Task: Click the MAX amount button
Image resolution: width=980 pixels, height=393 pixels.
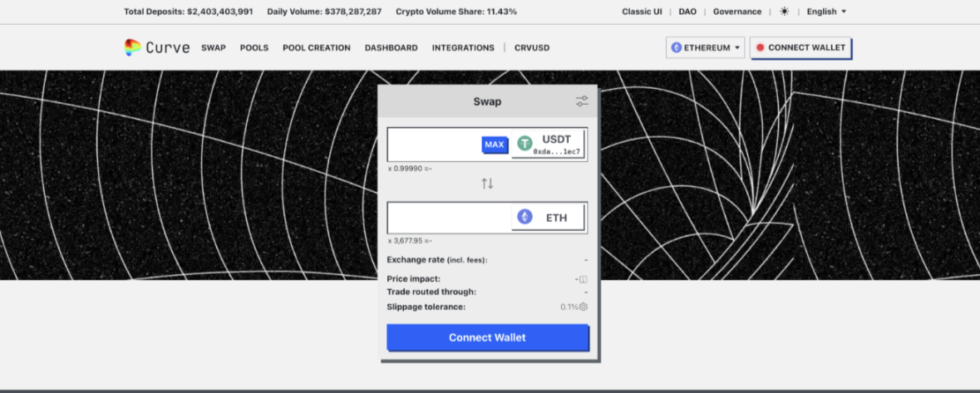Action: click(x=495, y=145)
